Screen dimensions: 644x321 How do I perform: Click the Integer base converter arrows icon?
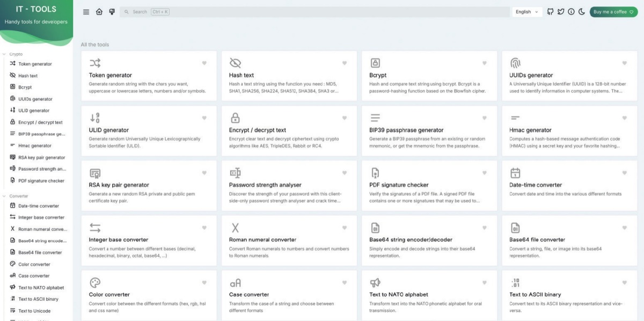[95, 228]
